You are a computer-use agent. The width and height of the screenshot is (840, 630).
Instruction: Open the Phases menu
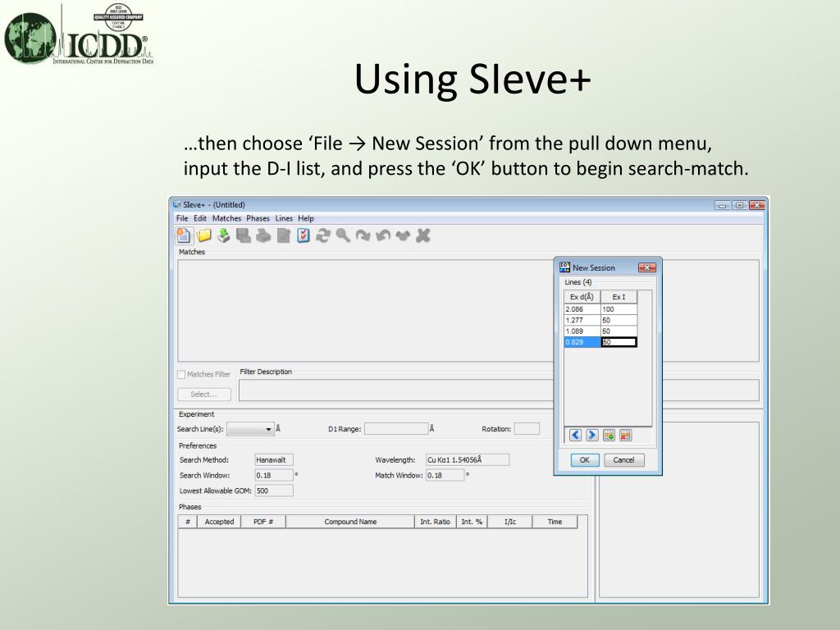258,218
